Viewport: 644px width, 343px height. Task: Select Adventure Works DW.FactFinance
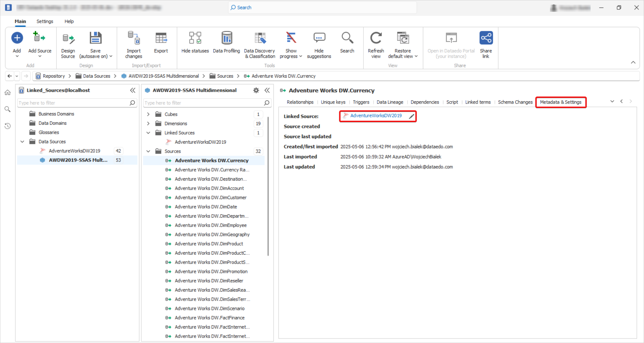(x=210, y=318)
